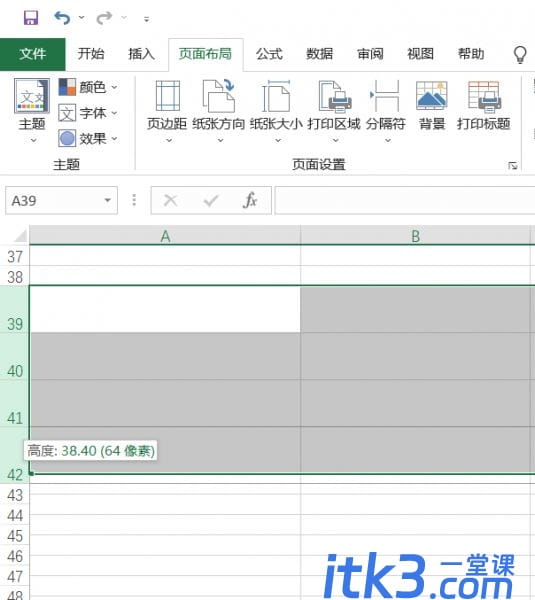Open the 打印区域 (Print Area) menu

pyautogui.click(x=334, y=111)
